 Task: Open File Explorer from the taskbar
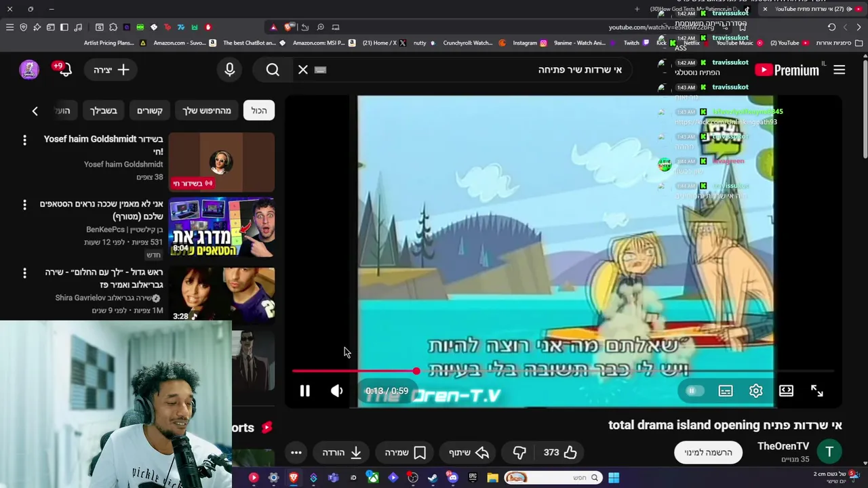492,478
